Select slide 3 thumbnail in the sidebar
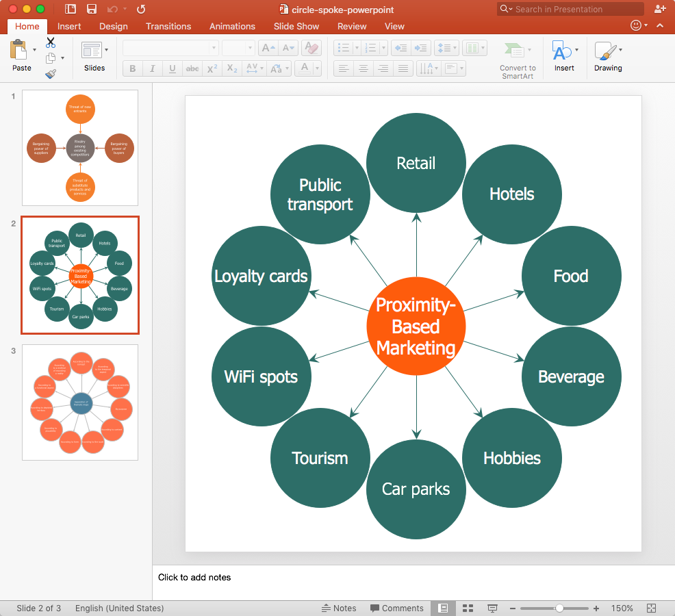Viewport: 675px width, 616px height. tap(79, 402)
